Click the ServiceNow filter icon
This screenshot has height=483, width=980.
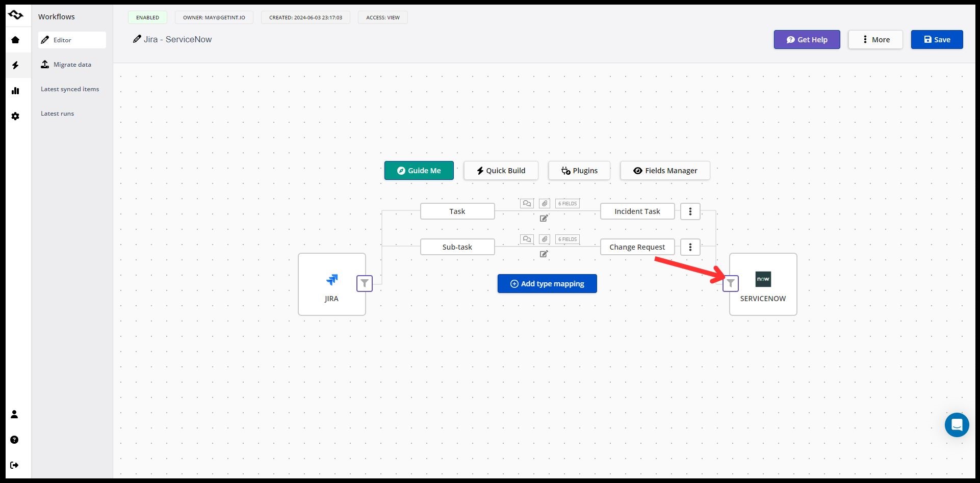click(731, 283)
